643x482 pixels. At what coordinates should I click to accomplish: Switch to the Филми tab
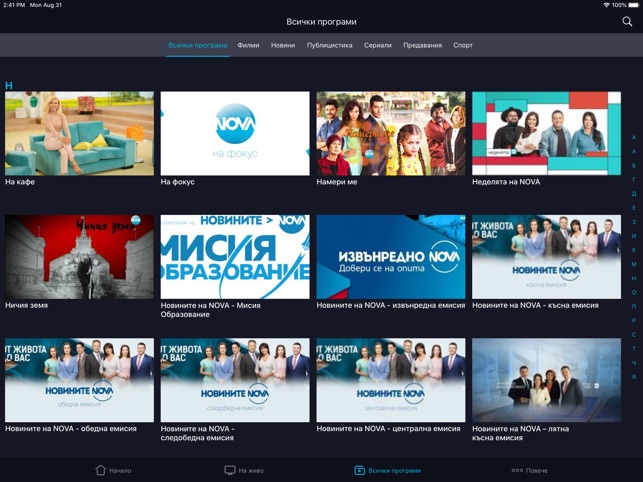coord(248,45)
